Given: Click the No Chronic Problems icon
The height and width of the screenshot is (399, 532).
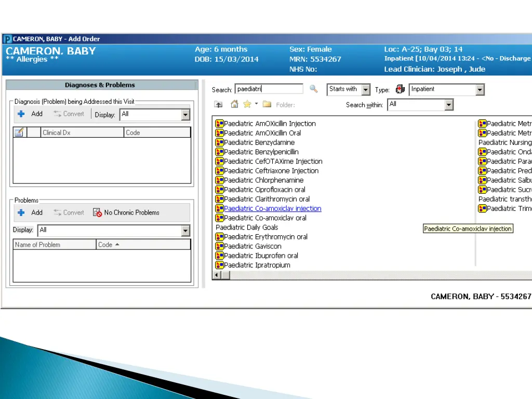Looking at the screenshot, I should click(97, 212).
